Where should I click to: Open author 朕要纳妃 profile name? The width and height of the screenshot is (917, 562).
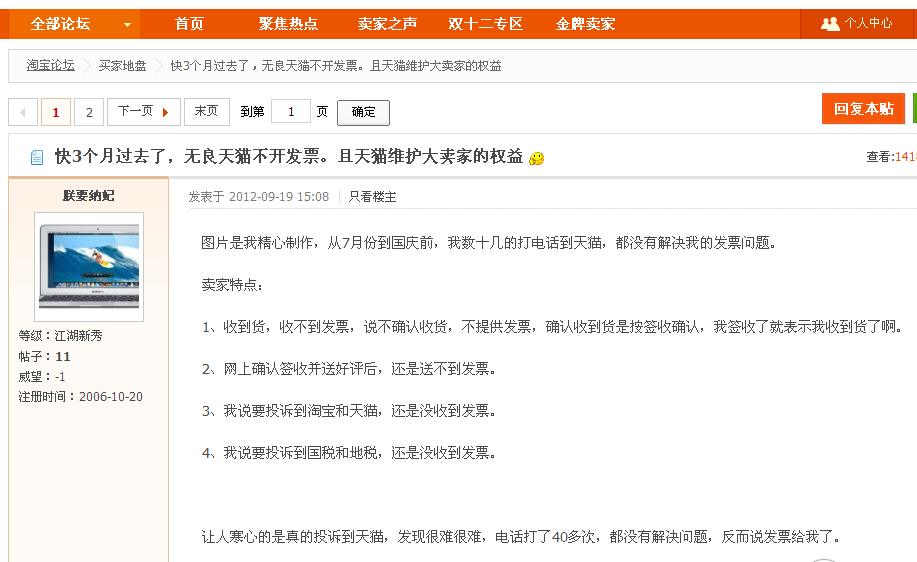[x=89, y=195]
